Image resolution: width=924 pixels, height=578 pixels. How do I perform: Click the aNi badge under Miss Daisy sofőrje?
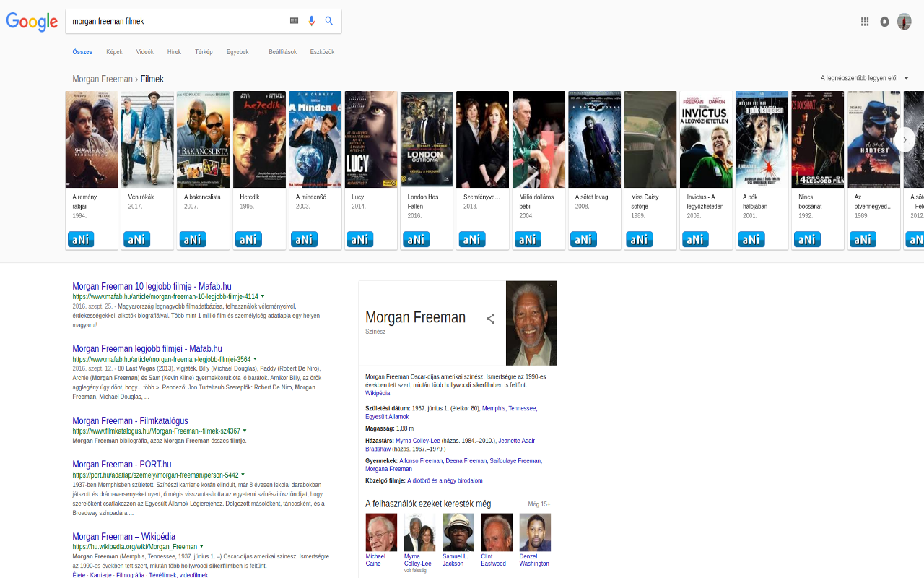click(x=640, y=239)
